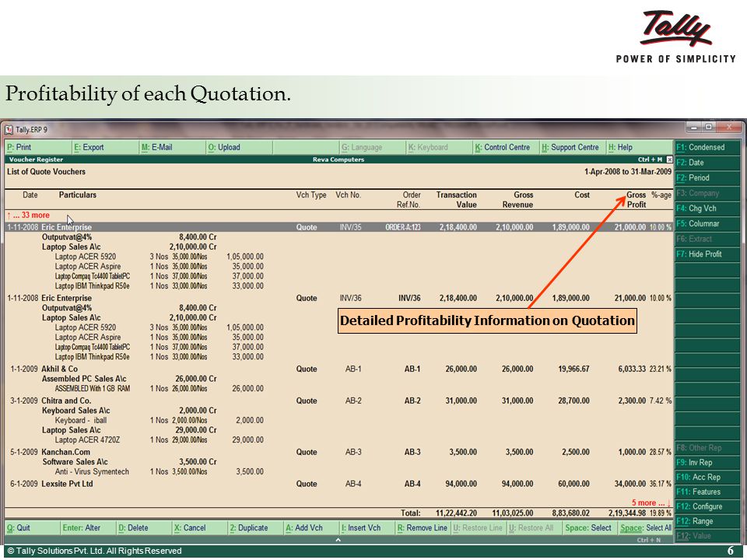The height and width of the screenshot is (560, 747).
Task: Click F2: Date button
Action: pos(707,163)
